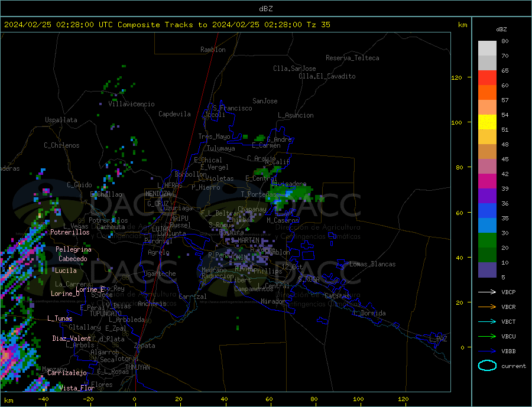This screenshot has width=532, height=407.
Task: Click the TUPUNGATO label
Action: point(106,314)
